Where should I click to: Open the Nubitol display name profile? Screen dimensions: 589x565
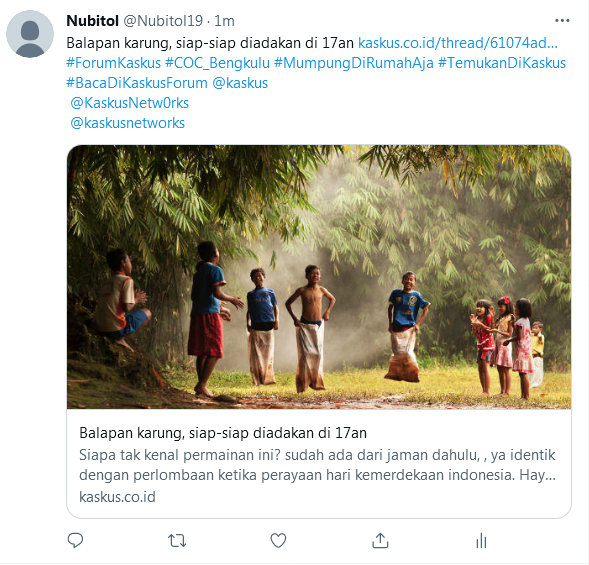click(92, 21)
